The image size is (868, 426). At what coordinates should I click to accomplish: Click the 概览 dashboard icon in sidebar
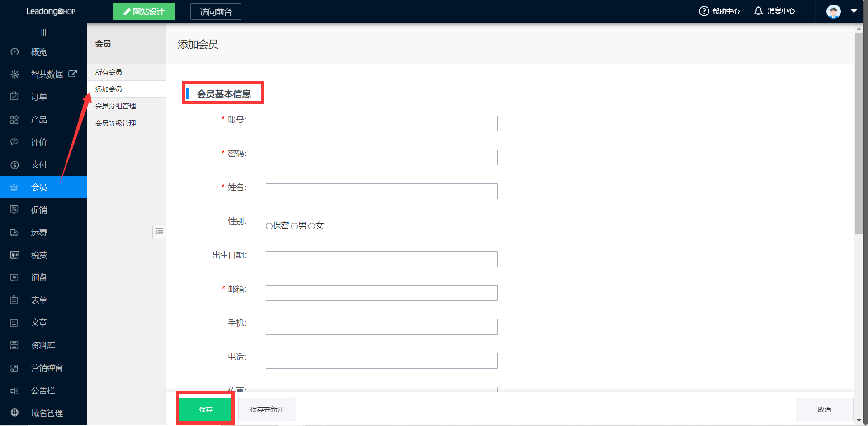[14, 52]
